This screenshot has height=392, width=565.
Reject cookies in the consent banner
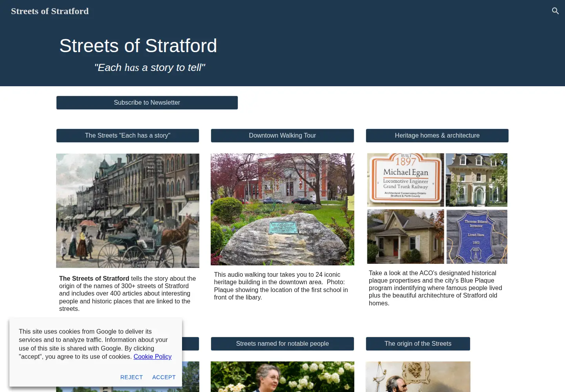(131, 377)
